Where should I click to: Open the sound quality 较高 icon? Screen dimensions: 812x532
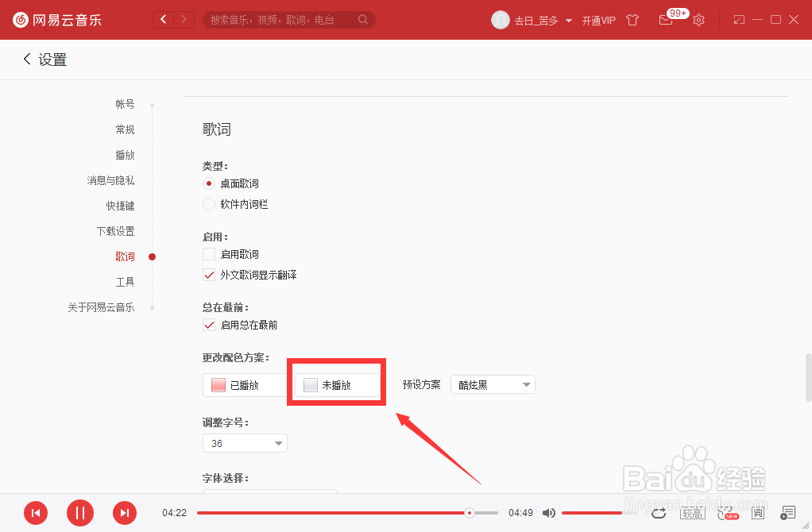coord(692,513)
